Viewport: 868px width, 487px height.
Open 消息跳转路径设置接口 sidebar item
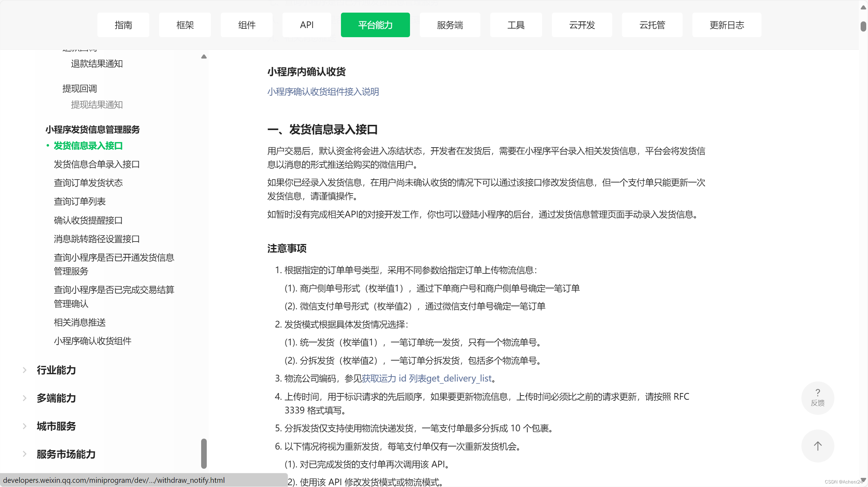coord(97,239)
